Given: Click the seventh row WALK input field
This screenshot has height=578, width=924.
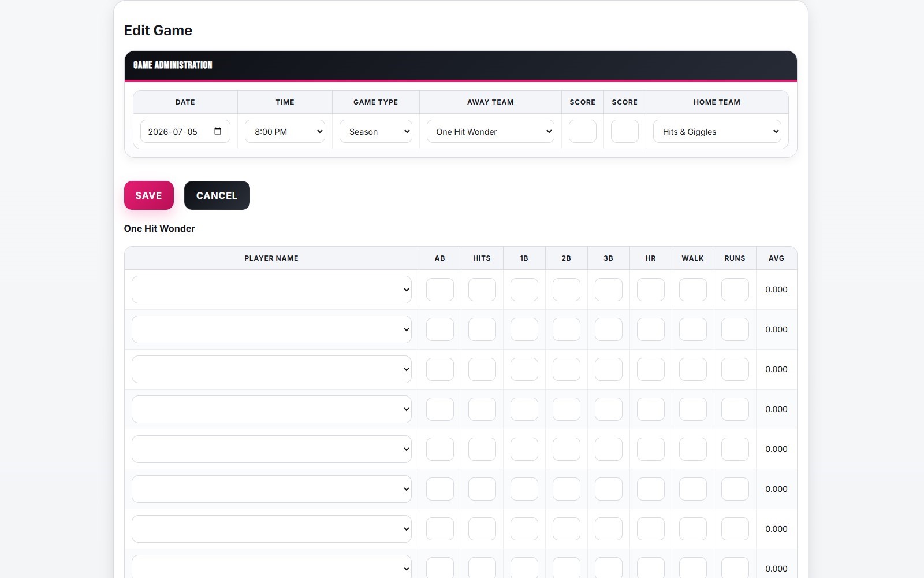Looking at the screenshot, I should coord(693,529).
